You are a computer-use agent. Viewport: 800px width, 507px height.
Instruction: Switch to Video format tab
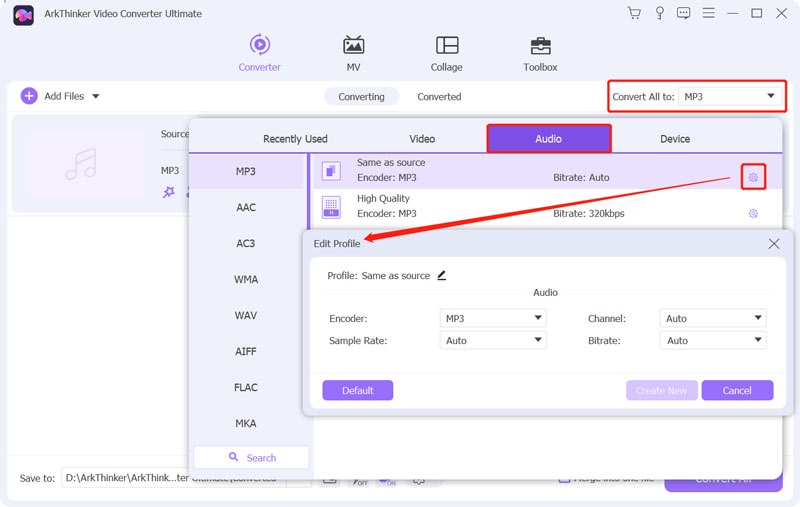click(422, 139)
